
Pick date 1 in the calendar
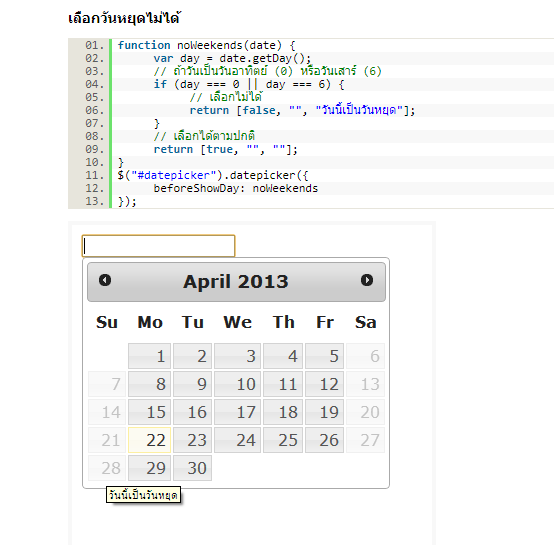click(x=149, y=356)
